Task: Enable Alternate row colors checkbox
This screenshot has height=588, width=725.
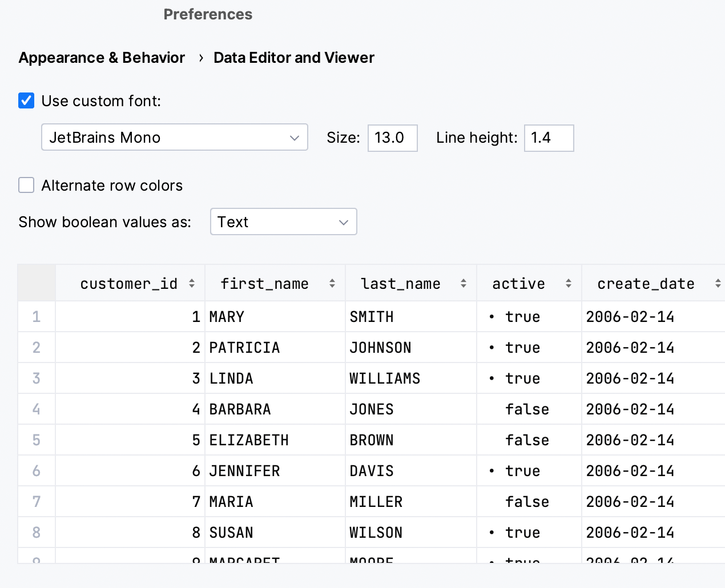Action: tap(26, 186)
